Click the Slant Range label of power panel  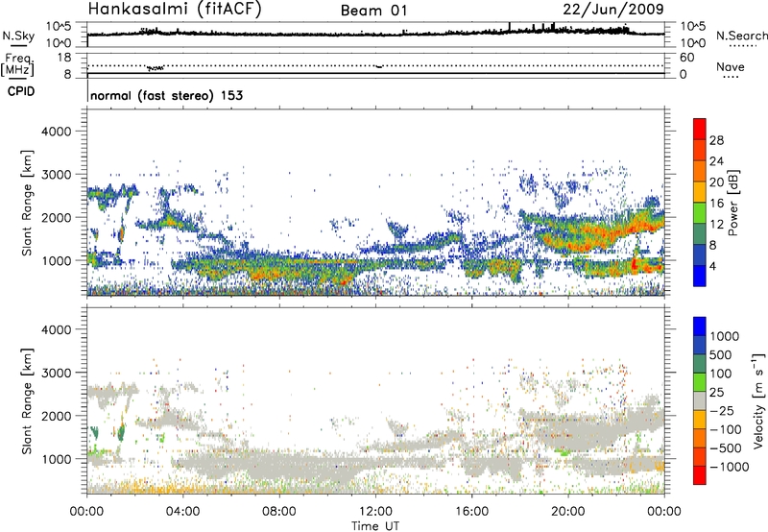tap(27, 203)
